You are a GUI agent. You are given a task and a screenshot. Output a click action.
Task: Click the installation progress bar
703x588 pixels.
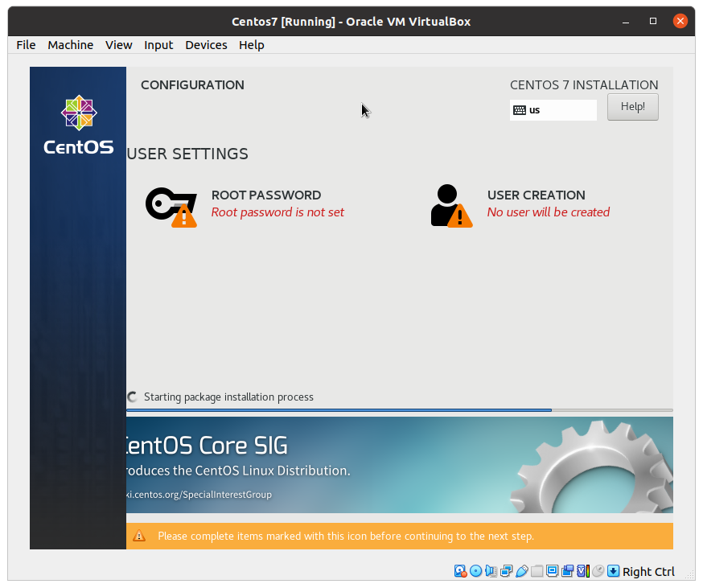(400, 410)
